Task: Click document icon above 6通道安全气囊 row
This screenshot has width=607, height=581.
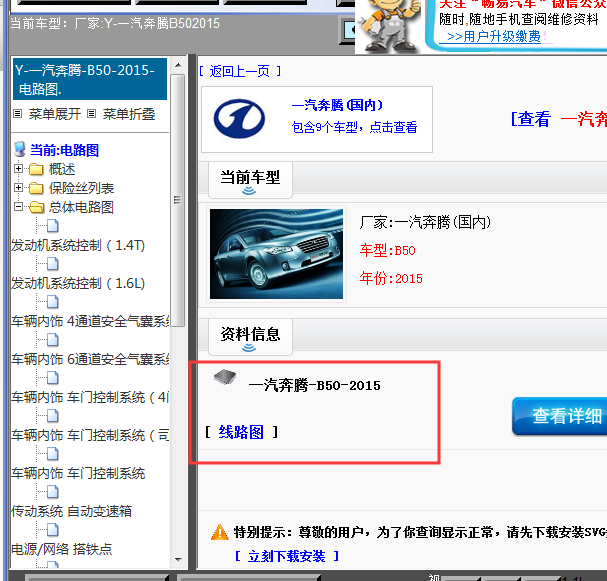Action: tap(53, 340)
